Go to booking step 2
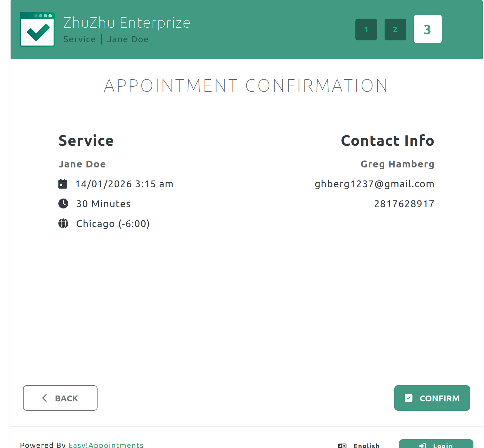Image resolution: width=484 pixels, height=448 pixels. click(395, 30)
